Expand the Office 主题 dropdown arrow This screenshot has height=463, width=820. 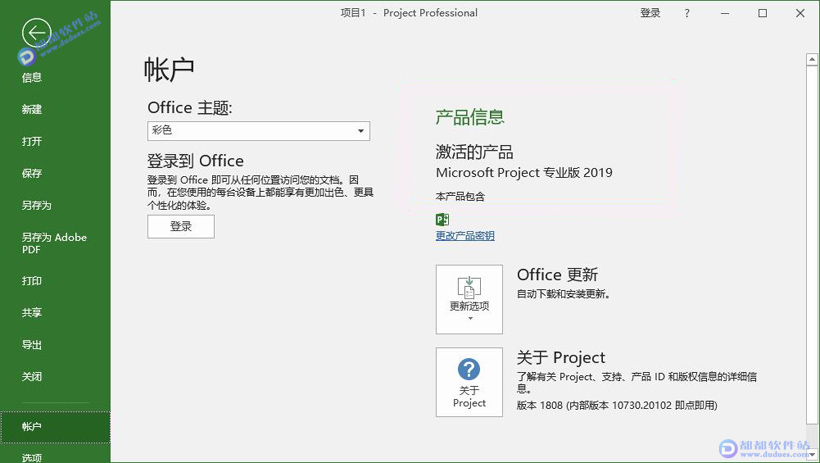coord(361,131)
